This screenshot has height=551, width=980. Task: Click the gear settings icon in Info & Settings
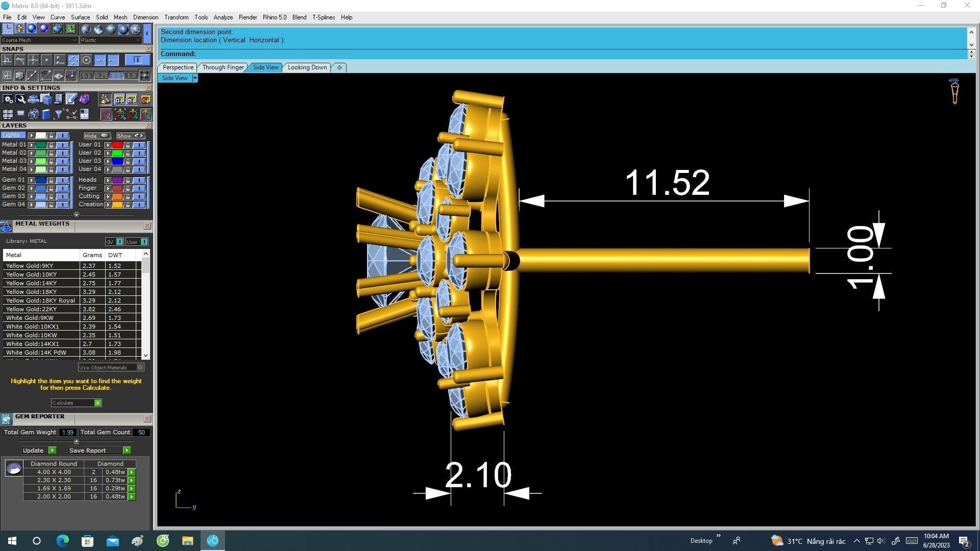pos(8,99)
